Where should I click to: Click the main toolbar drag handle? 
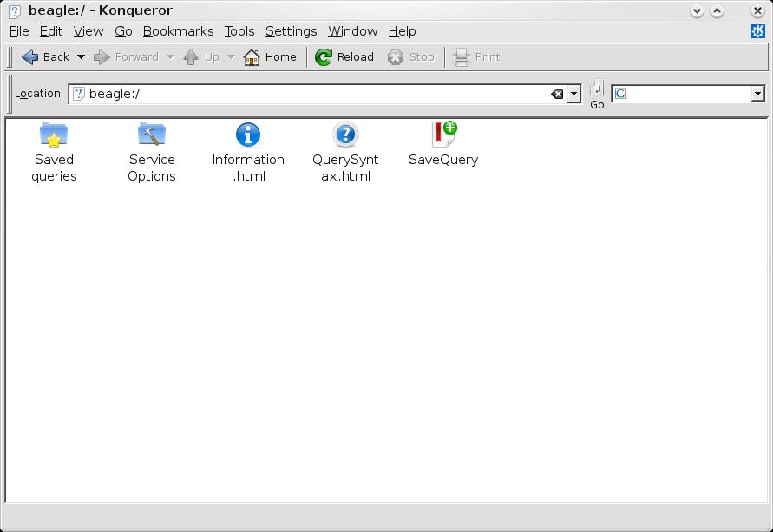(x=10, y=57)
